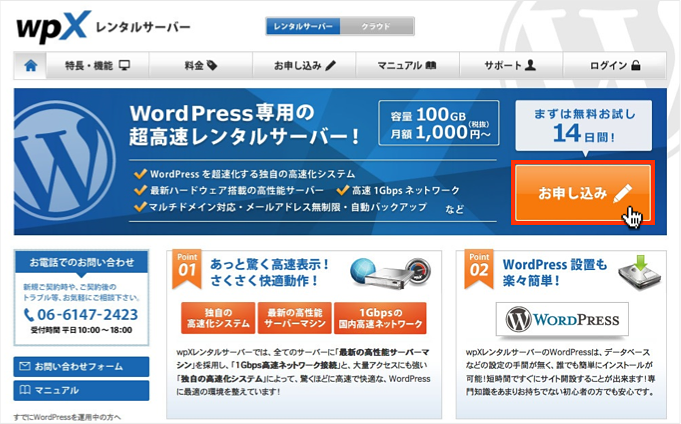Select the レンタルサーバー tab

(x=303, y=26)
